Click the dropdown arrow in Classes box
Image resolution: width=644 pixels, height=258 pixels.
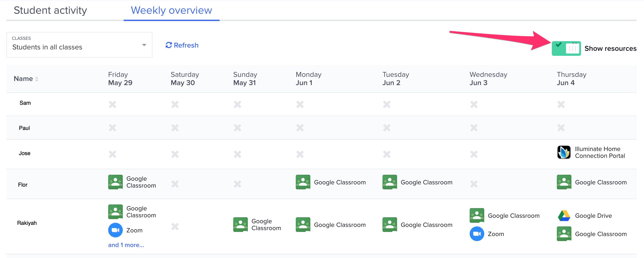click(144, 45)
